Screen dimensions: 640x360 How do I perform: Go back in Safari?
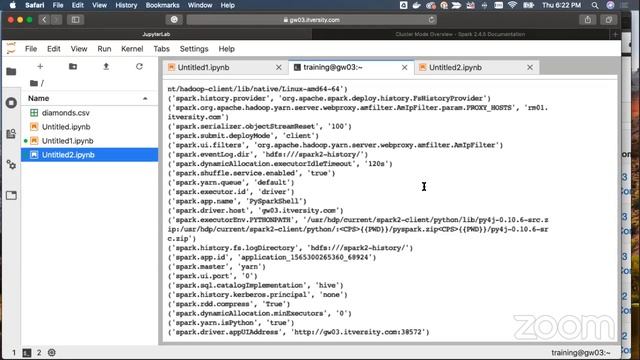pos(44,20)
